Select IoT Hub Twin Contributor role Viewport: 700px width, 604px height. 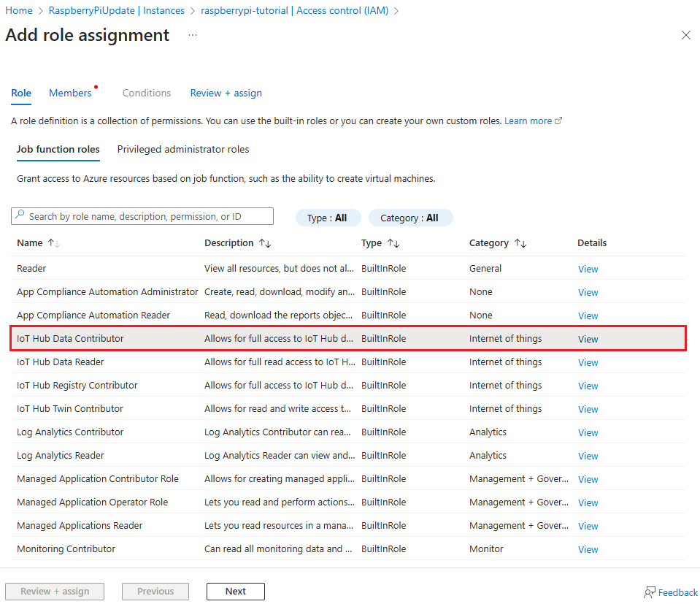point(348,408)
